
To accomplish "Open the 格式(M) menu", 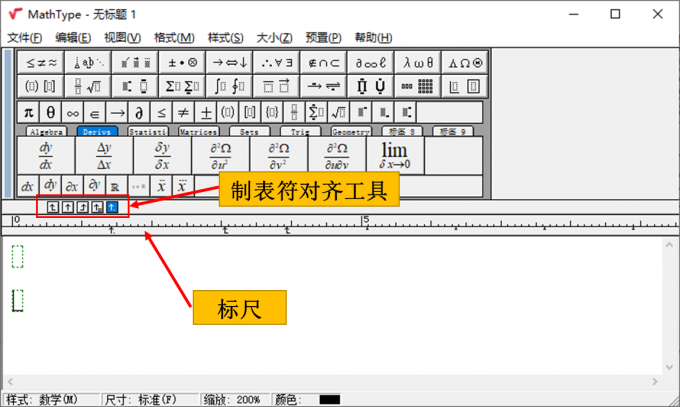I will 174,38.
